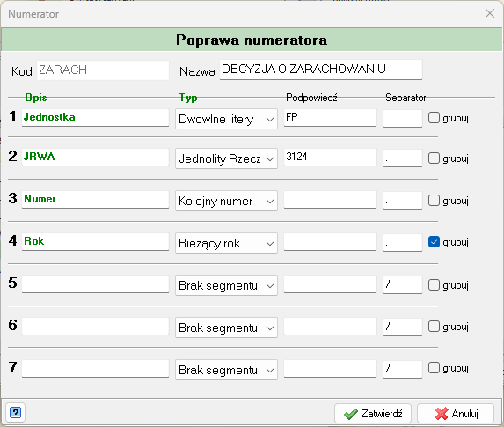
Task: Confirm with the Zatwierdź button
Action: [x=373, y=414]
